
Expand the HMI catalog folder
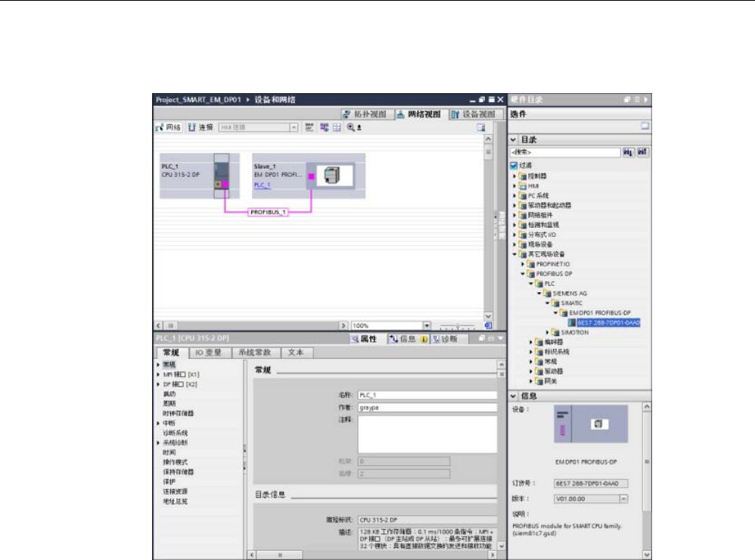(514, 186)
